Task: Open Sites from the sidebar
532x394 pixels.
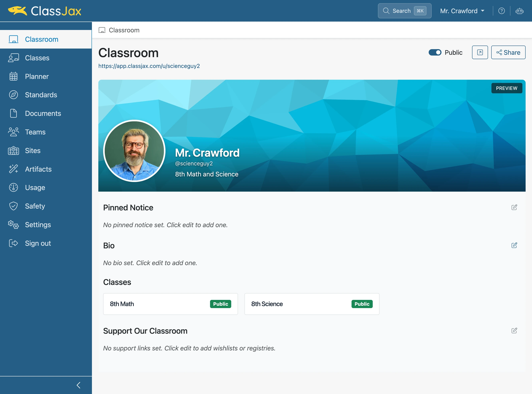Action: pyautogui.click(x=46, y=150)
